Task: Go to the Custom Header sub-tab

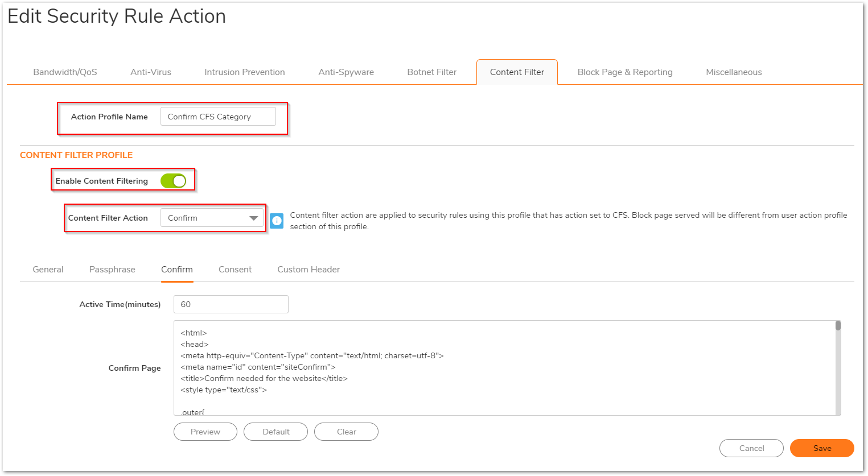Action: coord(308,270)
